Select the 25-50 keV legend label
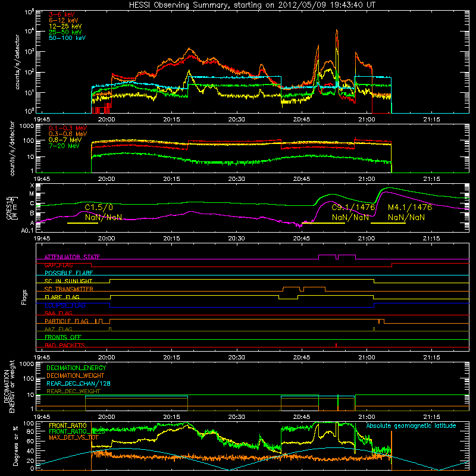This screenshot has width=476, height=476. tap(65, 32)
